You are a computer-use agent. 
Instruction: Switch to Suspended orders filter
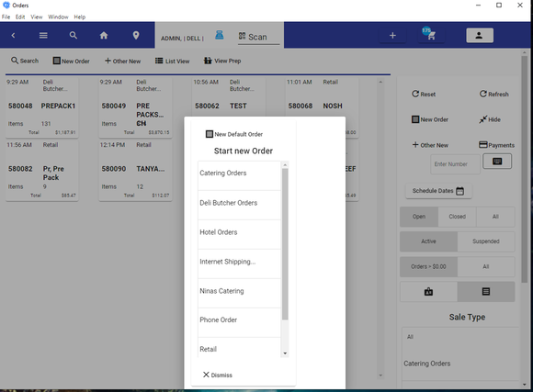pos(486,241)
